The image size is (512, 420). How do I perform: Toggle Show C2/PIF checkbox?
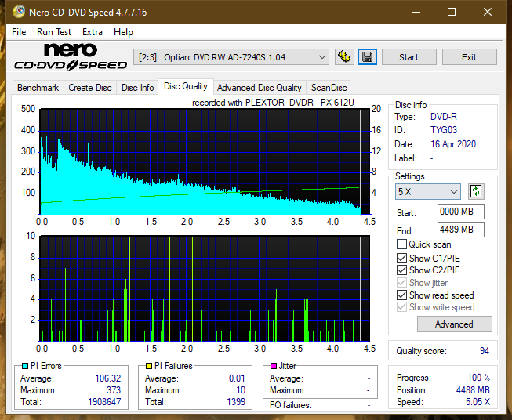(x=401, y=270)
